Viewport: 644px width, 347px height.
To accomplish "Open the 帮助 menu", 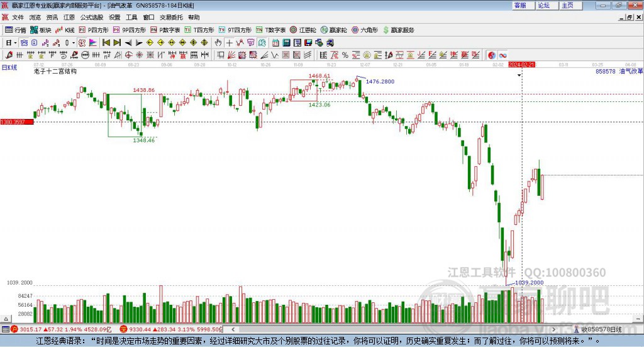I will [x=194, y=17].
